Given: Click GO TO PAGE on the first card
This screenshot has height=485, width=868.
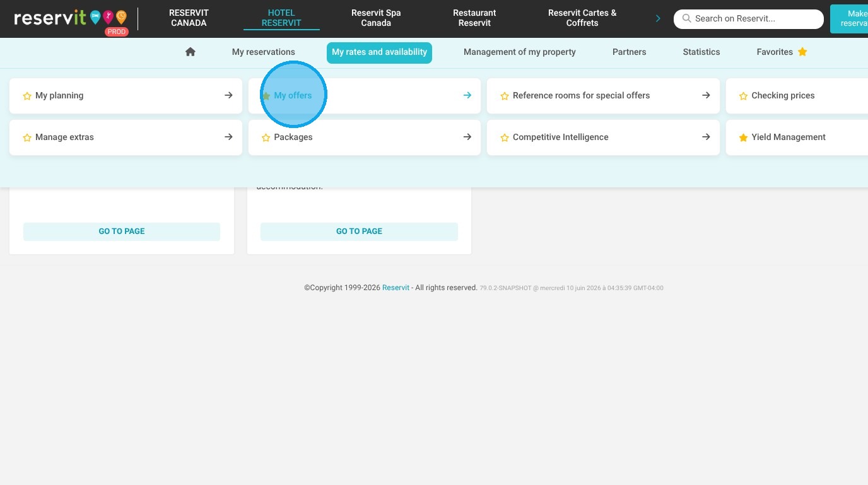Looking at the screenshot, I should coord(122,231).
